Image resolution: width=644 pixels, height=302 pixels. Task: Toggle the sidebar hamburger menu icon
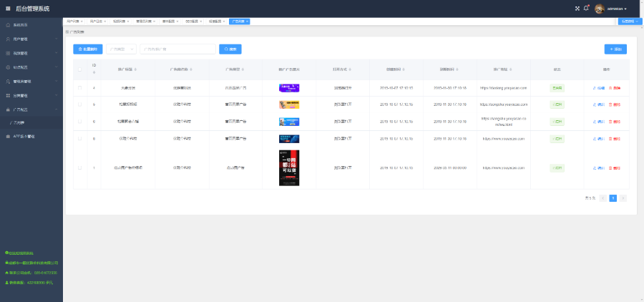click(x=8, y=9)
